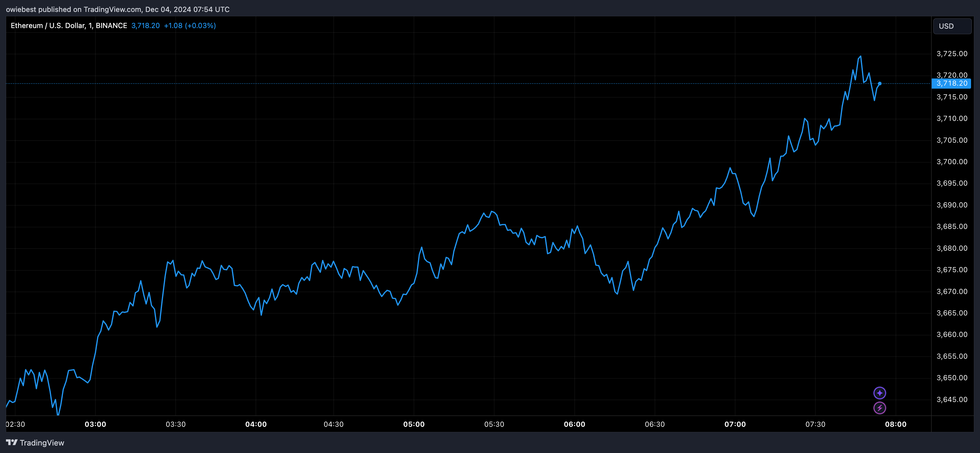
Task: Click the purple lightning bolt icon
Action: 879,408
